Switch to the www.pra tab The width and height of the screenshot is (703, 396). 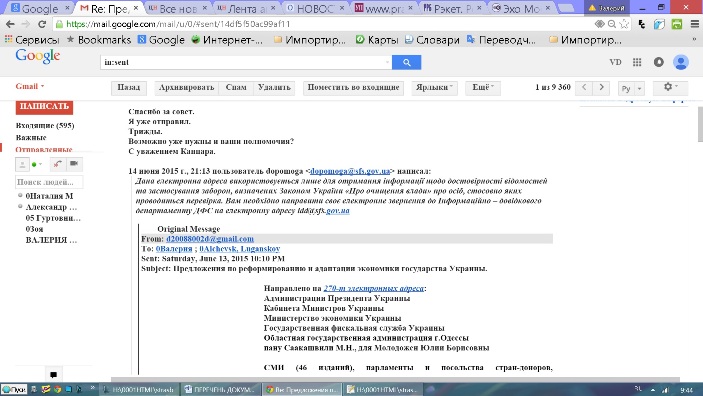384,8
